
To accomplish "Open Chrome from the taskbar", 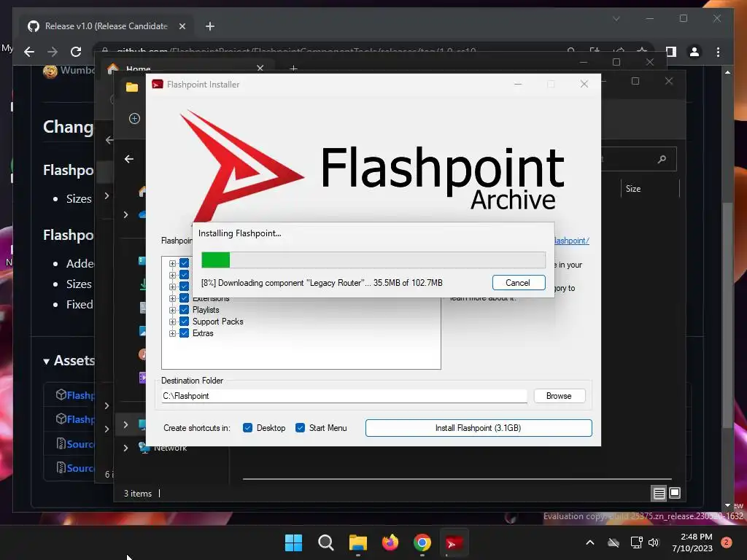I will point(422,542).
